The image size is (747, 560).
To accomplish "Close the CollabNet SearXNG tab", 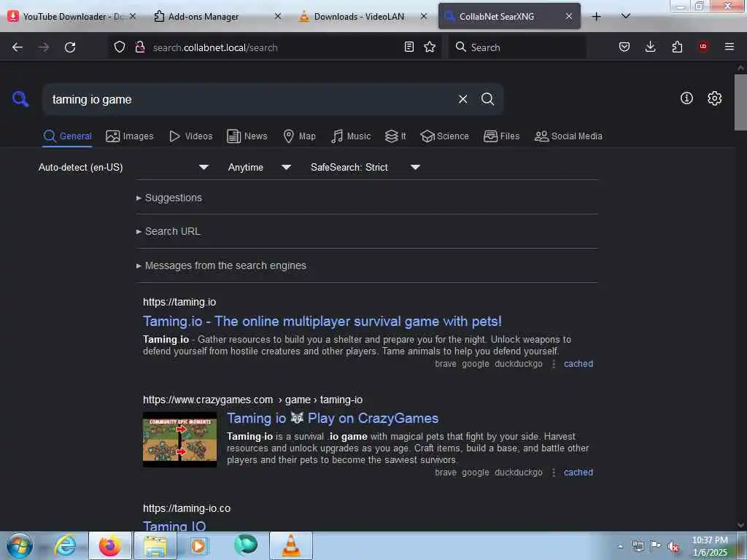I will pyautogui.click(x=569, y=16).
